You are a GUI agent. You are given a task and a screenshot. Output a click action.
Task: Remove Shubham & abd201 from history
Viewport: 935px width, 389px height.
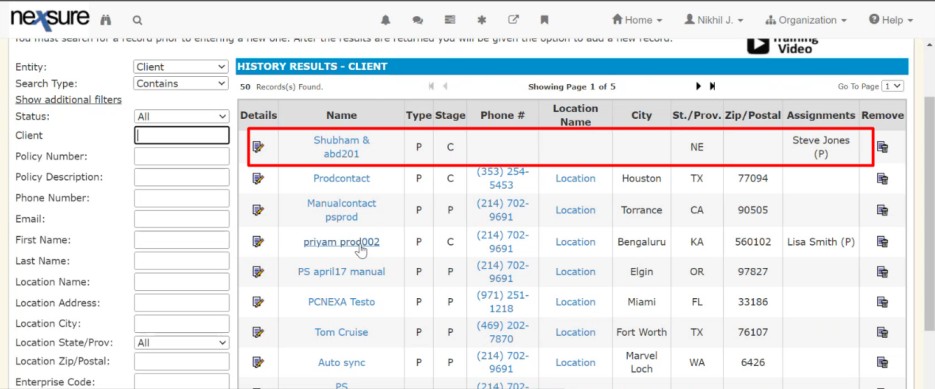(883, 147)
